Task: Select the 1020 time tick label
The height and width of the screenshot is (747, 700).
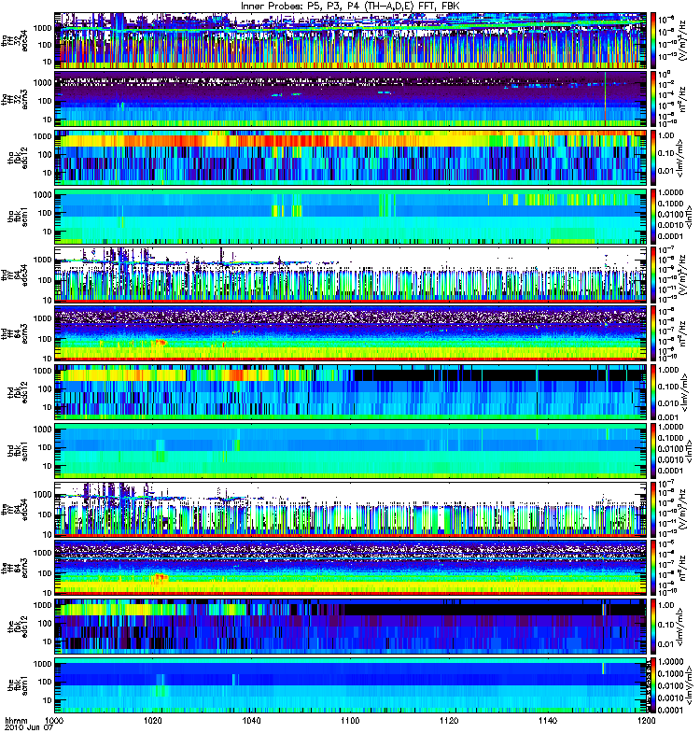Action: coord(153,720)
